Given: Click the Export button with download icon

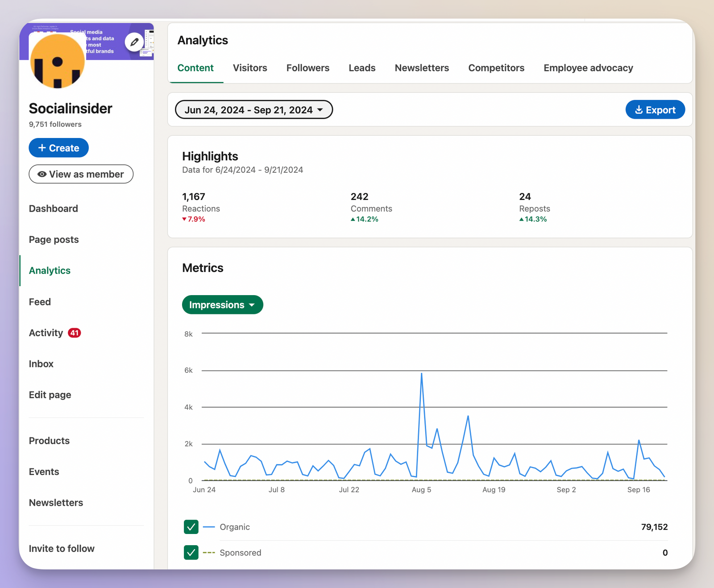Looking at the screenshot, I should click(655, 109).
